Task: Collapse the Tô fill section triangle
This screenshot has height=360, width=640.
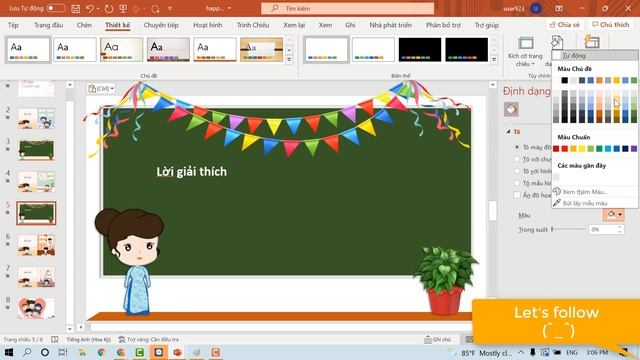Action: click(x=508, y=132)
